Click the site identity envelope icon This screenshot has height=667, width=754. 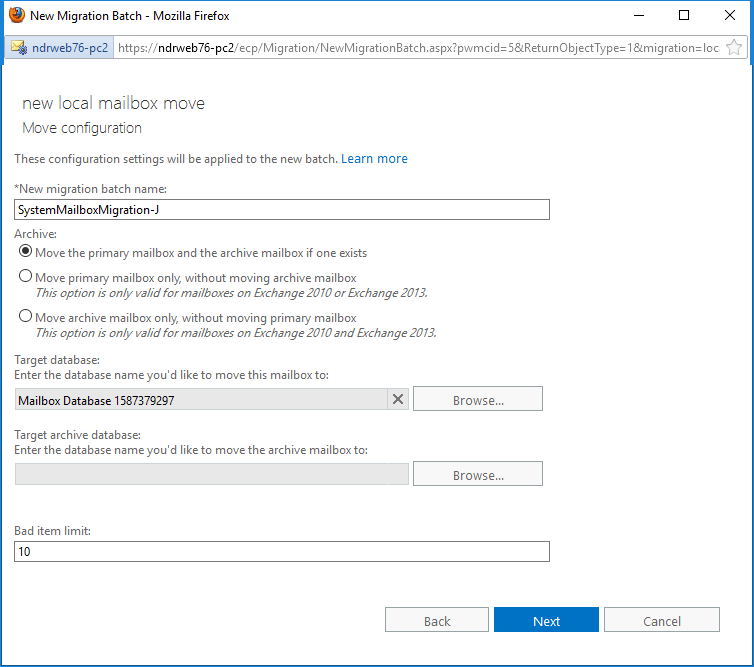coord(19,48)
